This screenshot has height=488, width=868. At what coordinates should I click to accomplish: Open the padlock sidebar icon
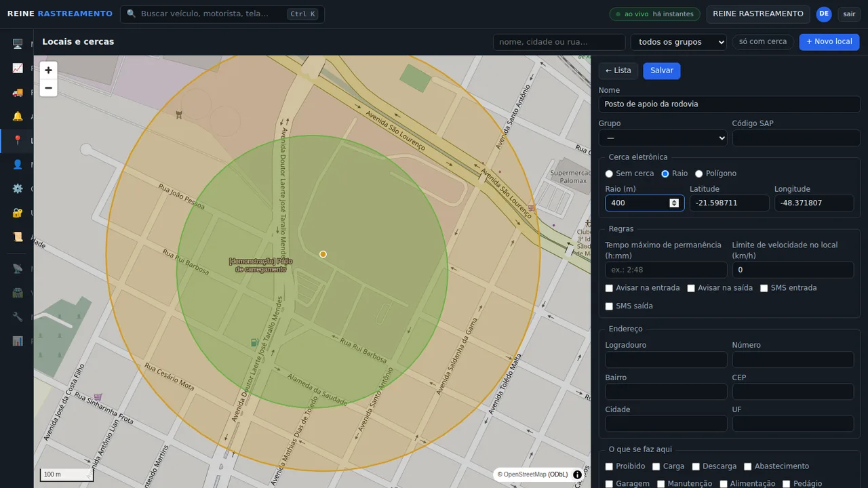click(x=18, y=213)
